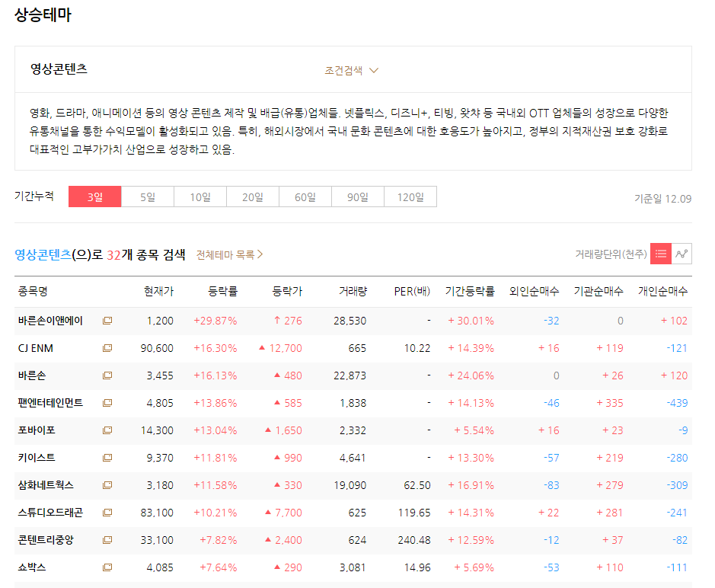Click the 거래량단위(천주) label
Viewport: 715px width, 588px height.
click(x=611, y=254)
